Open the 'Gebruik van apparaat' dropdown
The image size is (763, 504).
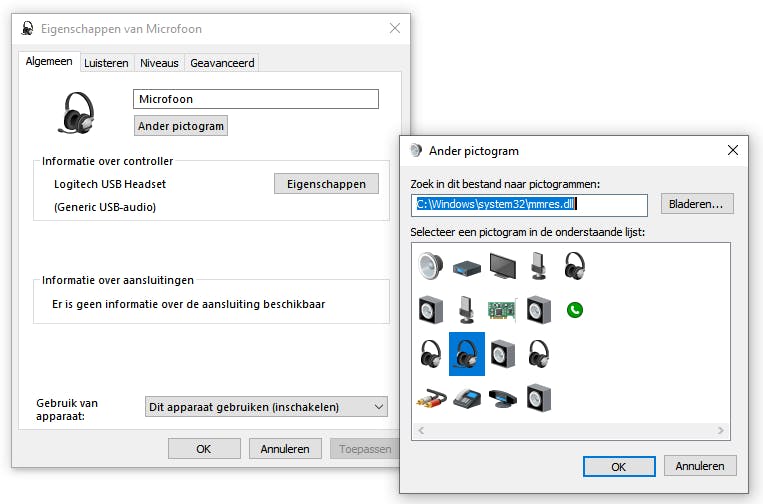click(266, 407)
